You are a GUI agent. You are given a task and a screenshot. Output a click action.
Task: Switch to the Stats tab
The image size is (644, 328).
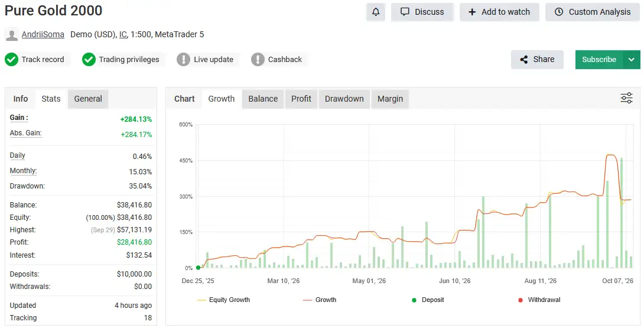coord(51,99)
